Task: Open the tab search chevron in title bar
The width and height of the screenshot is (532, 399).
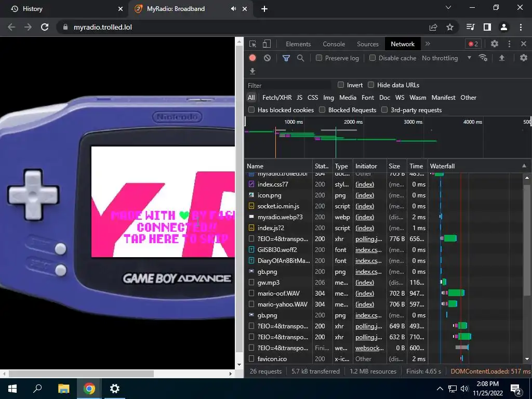Action: click(448, 7)
